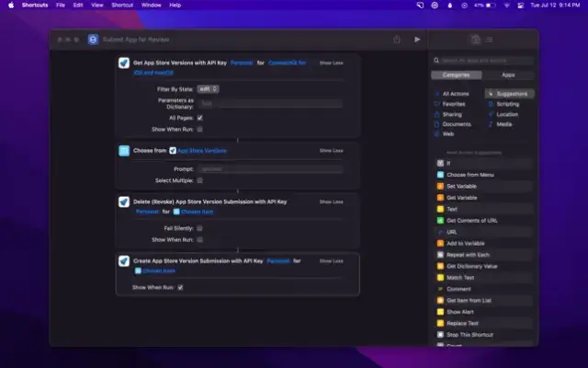Run the shortcut with the play button
The width and height of the screenshot is (588, 368).
click(417, 40)
